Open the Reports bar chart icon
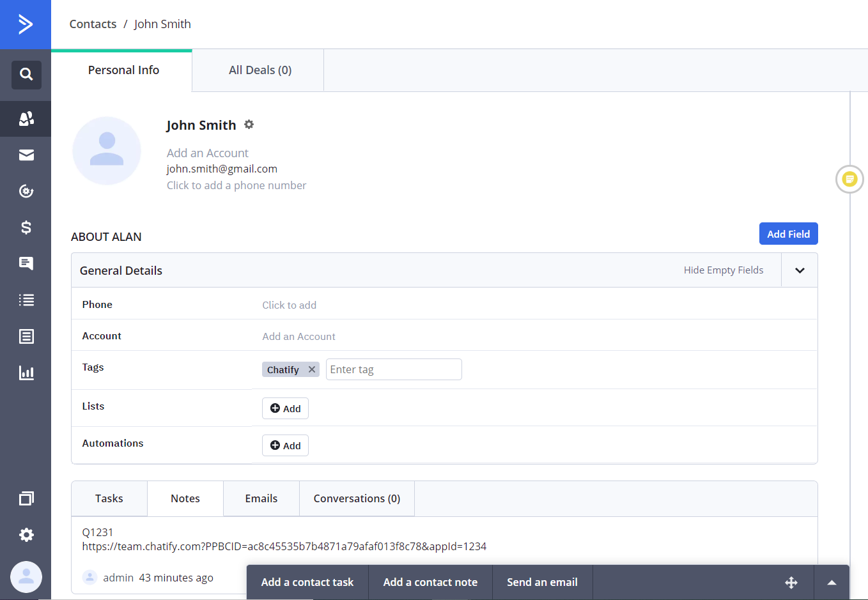868x600 pixels. click(x=26, y=373)
